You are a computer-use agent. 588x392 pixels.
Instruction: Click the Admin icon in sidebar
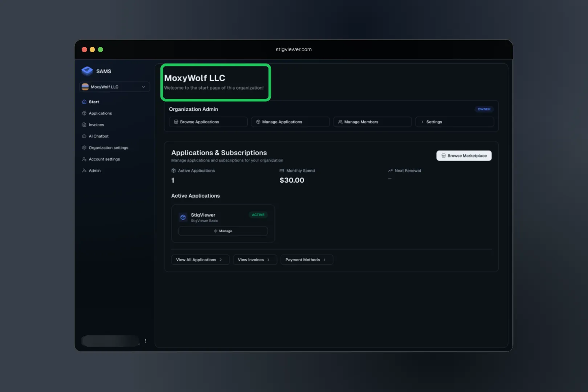tap(84, 171)
